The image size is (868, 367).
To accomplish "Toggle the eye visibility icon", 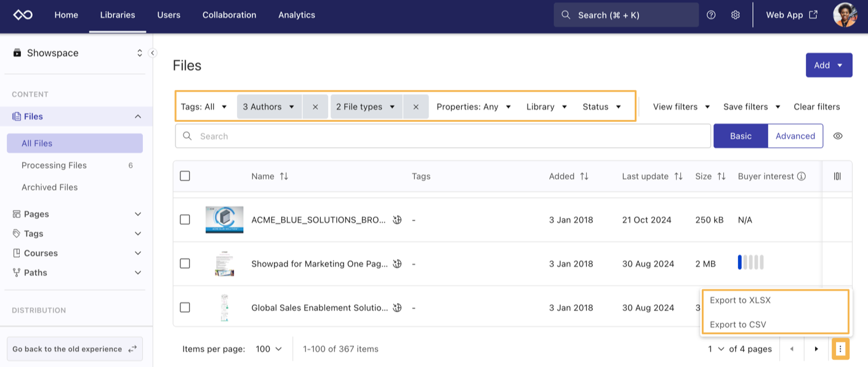I will [x=838, y=136].
